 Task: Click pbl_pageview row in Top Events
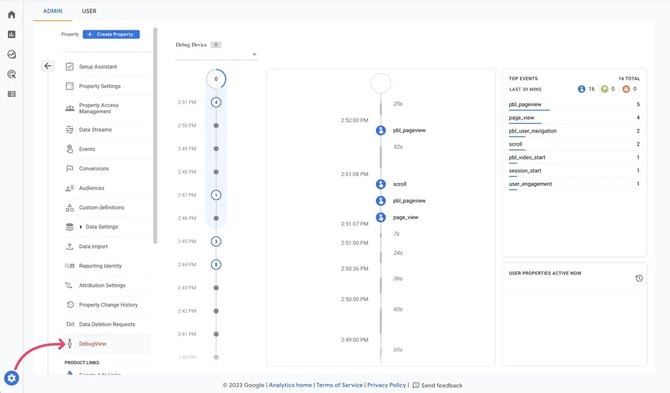point(574,105)
